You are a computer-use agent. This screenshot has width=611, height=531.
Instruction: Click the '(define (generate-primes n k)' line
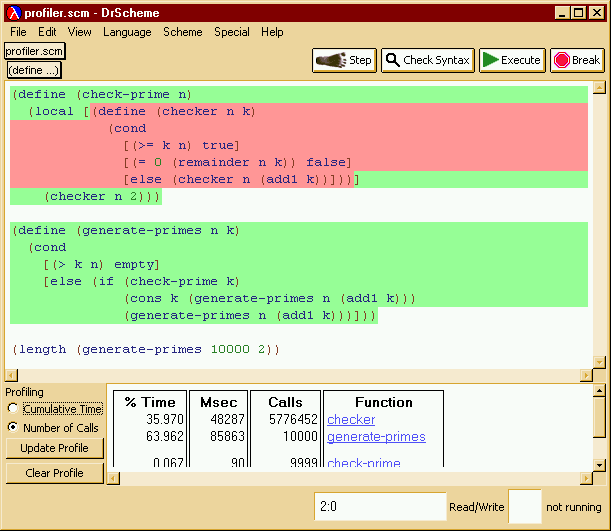pyautogui.click(x=125, y=231)
